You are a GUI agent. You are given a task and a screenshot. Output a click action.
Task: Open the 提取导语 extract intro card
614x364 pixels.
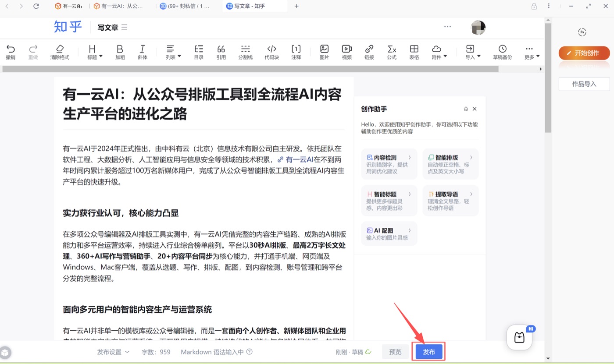(x=450, y=201)
